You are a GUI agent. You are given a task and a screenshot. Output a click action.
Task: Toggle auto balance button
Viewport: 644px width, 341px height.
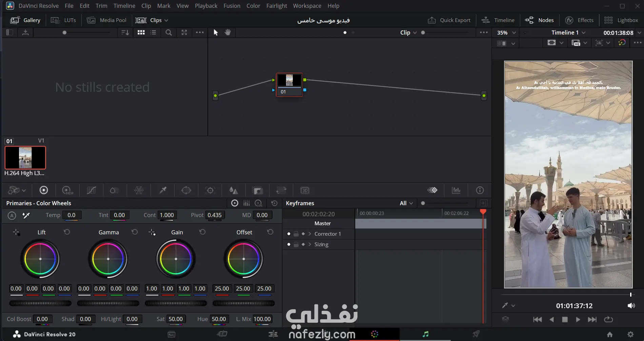coord(12,215)
